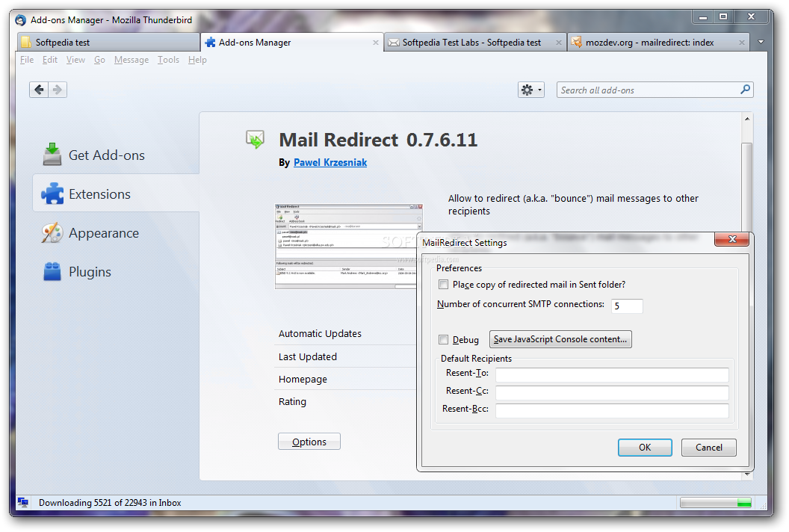The height and width of the screenshot is (532, 789).
Task: Click the search magnifier icon
Action: (x=745, y=90)
